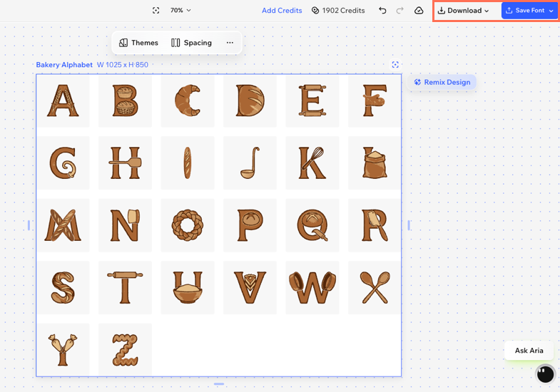Click the Bakery Alphabet frame title
560x392 pixels.
64,65
